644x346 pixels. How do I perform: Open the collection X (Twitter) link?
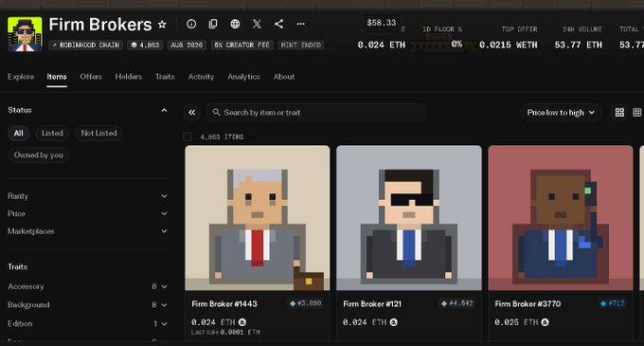[257, 25]
